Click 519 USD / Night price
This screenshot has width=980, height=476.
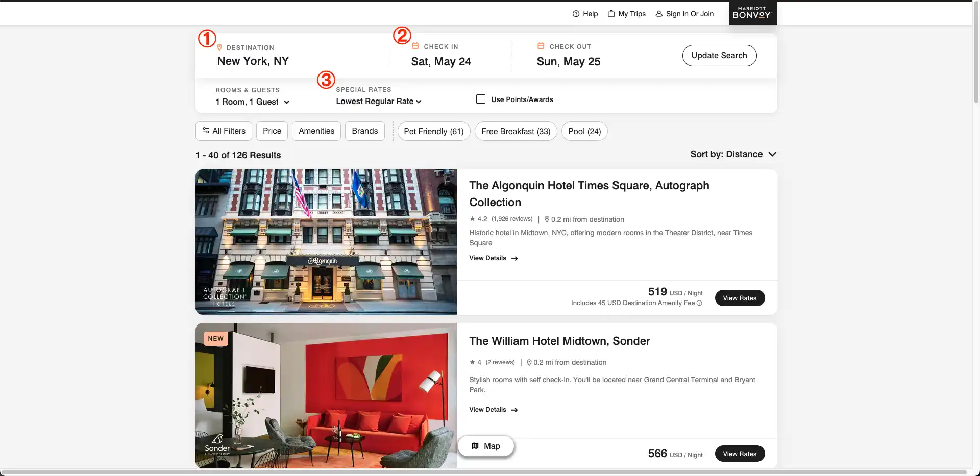click(x=675, y=292)
